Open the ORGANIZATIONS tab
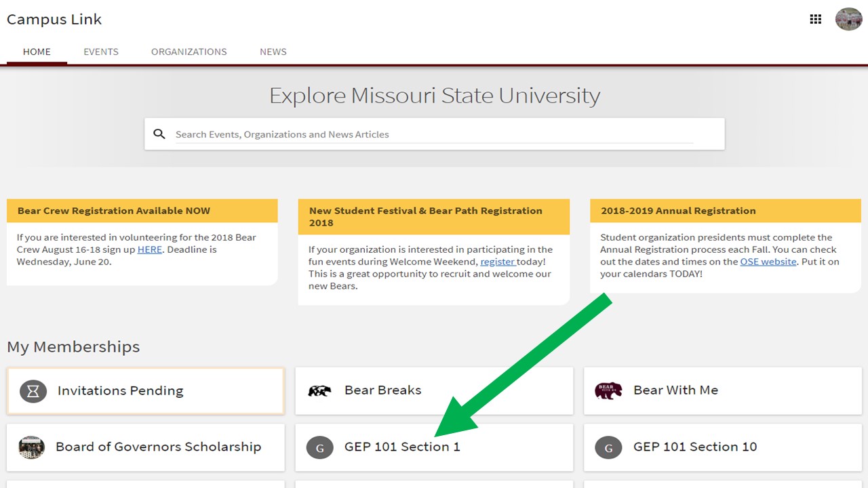Viewport: 868px width, 488px height. 189,52
